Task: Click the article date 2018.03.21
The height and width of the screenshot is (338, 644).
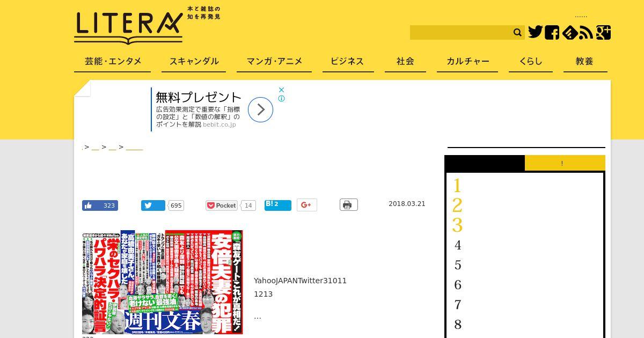Action: (407, 204)
